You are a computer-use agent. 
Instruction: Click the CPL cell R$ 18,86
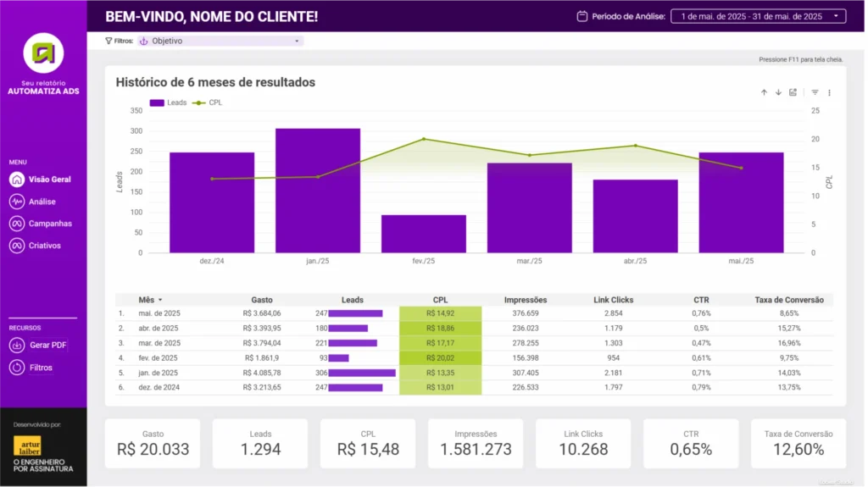(x=440, y=328)
